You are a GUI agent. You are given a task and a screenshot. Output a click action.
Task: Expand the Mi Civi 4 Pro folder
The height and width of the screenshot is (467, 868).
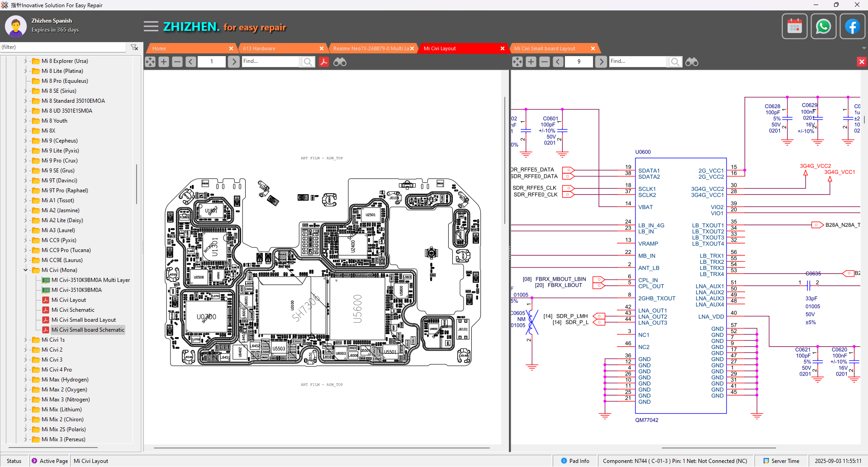point(25,370)
